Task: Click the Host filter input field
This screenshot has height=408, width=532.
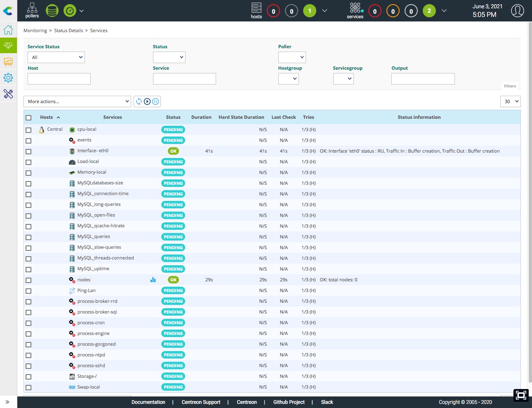Action: pos(59,79)
